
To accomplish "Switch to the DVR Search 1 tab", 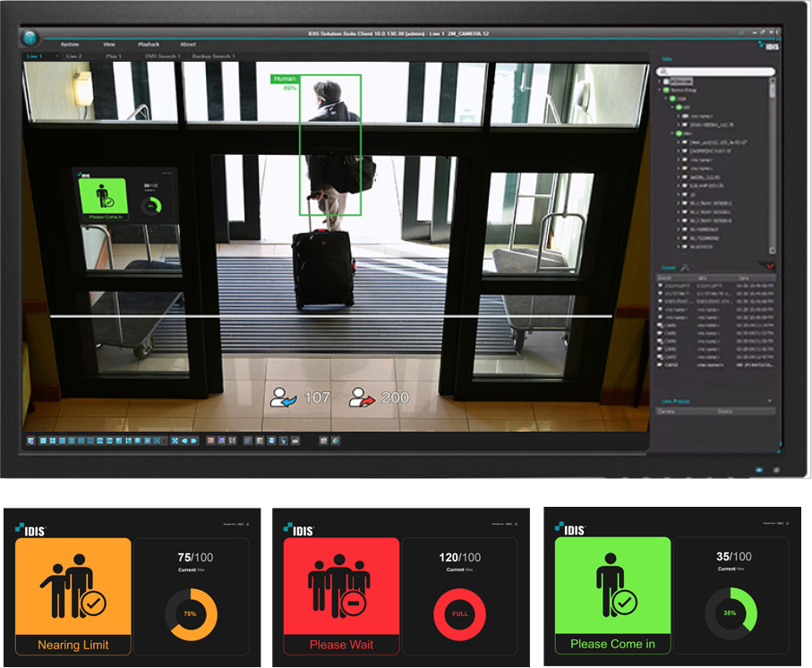I will 163,56.
